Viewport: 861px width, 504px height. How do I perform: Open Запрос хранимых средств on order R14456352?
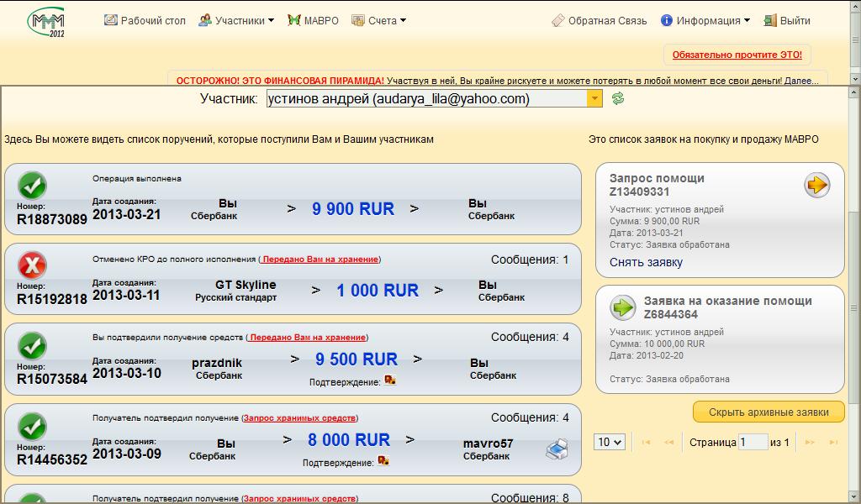[x=299, y=417]
